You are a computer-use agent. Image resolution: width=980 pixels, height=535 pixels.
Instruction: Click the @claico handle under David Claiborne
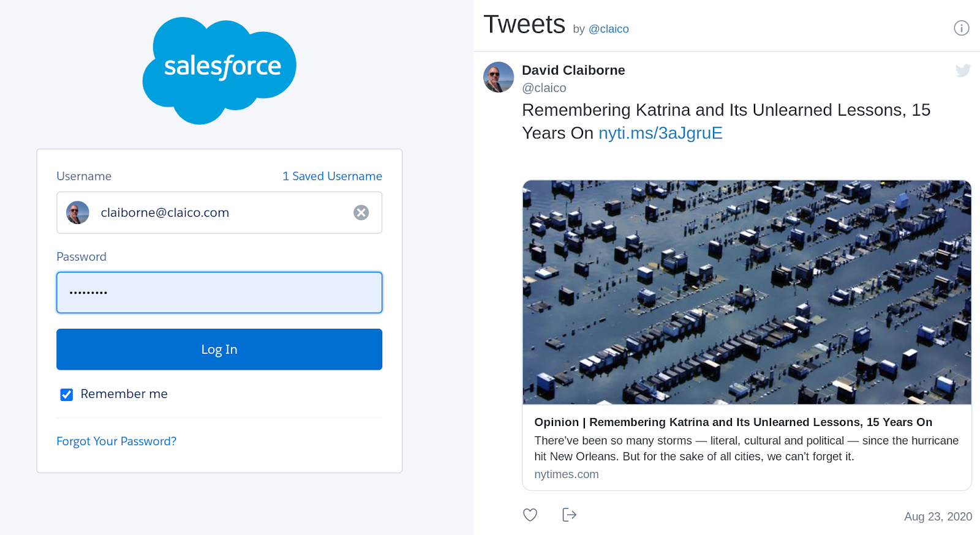[544, 88]
